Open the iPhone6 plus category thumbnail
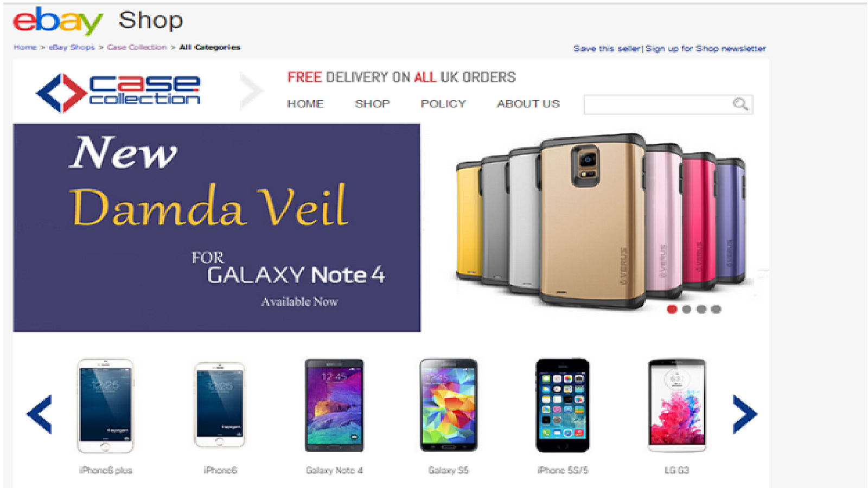 click(x=105, y=406)
